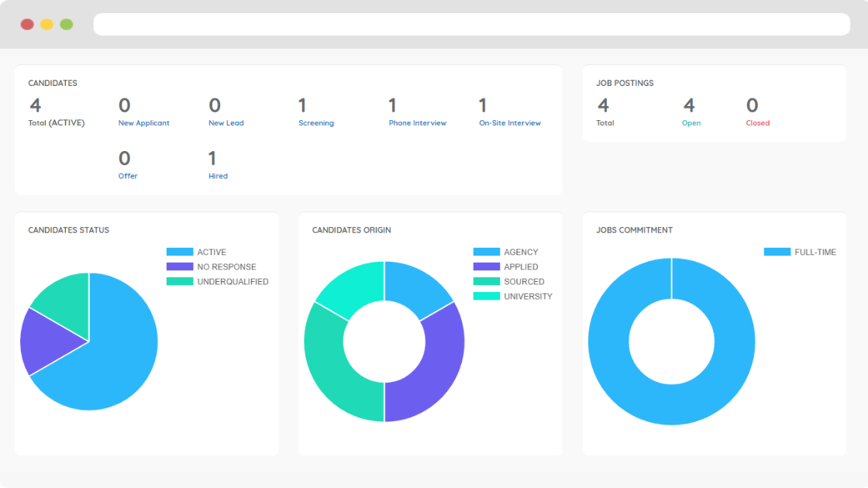Toggle AGENCY legend swatch in Candidates Origin
Viewport: 868px width, 488px height.
point(486,252)
